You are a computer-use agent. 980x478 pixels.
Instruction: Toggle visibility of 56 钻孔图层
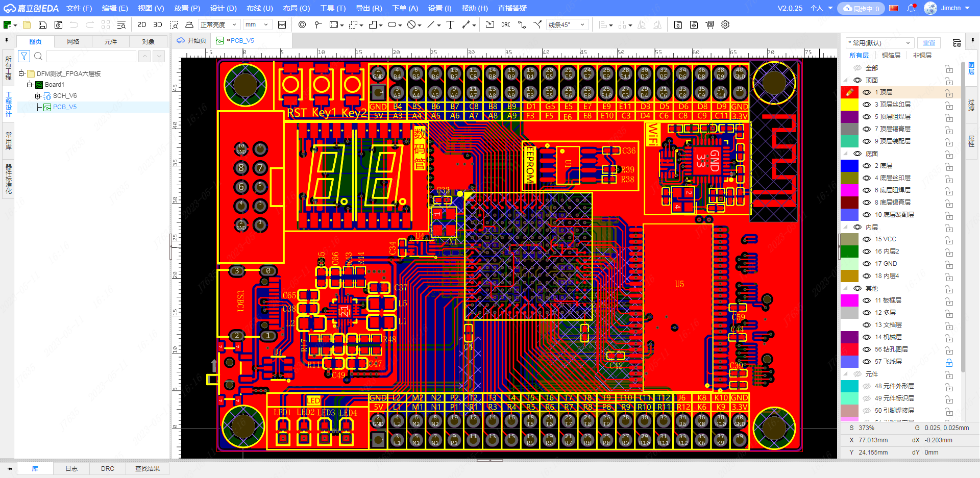click(x=867, y=349)
